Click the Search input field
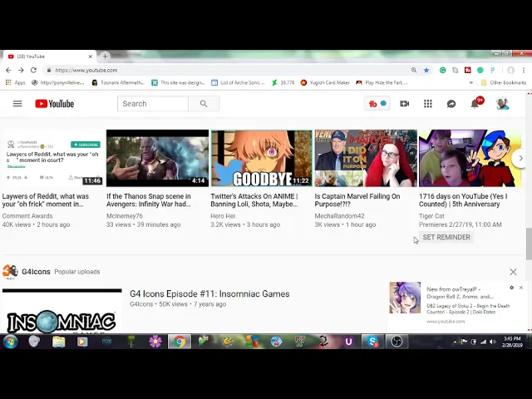The image size is (532, 399). [x=153, y=104]
